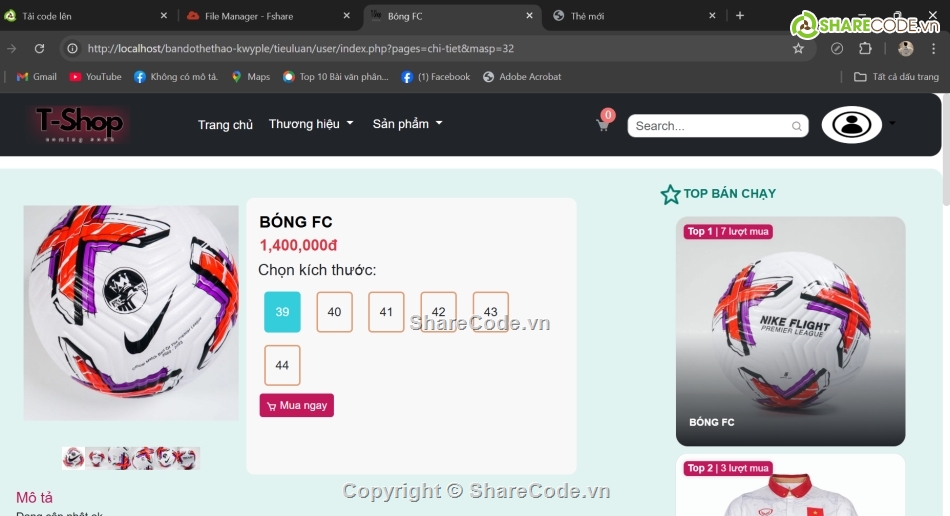Screen dimensions: 950x516
Task: Click the compass icon beside extensions
Action: pos(837,48)
